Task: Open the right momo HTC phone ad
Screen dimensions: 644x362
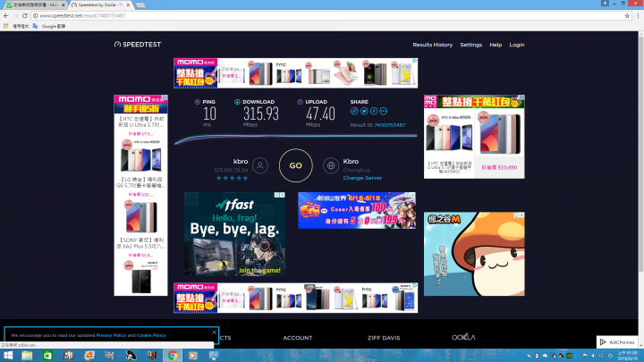Action: click(474, 137)
